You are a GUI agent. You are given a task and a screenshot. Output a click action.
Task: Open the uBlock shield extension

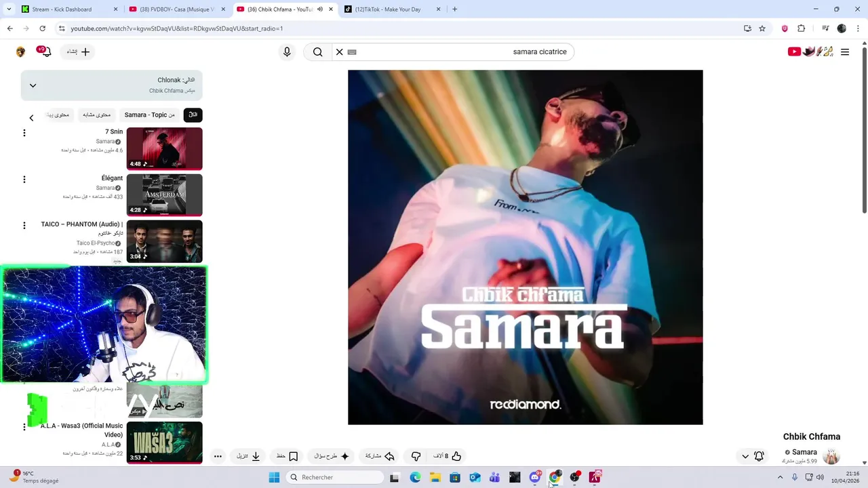785,28
